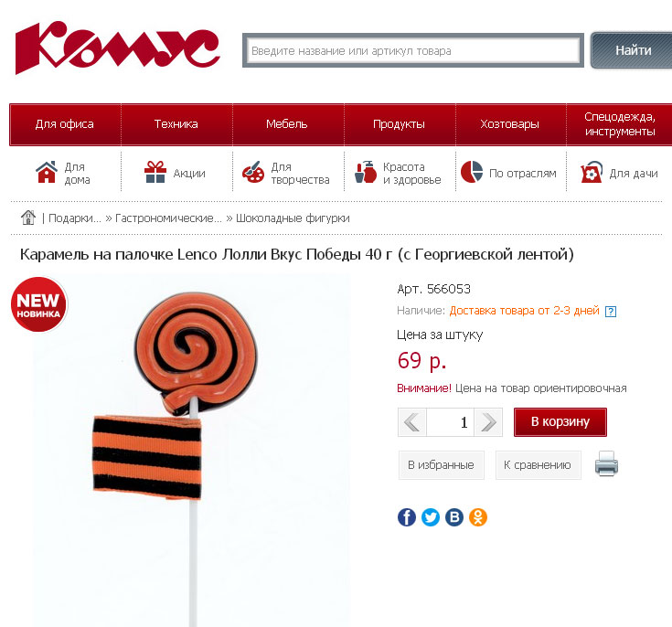Click the Найти search button
Image resolution: width=672 pixels, height=627 pixels.
[633, 50]
